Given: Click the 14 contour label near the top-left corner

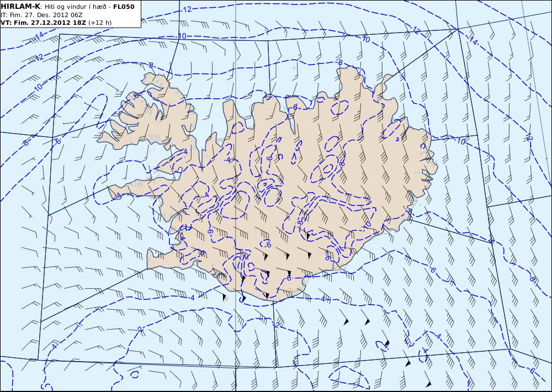Looking at the screenshot, I should pos(39,35).
